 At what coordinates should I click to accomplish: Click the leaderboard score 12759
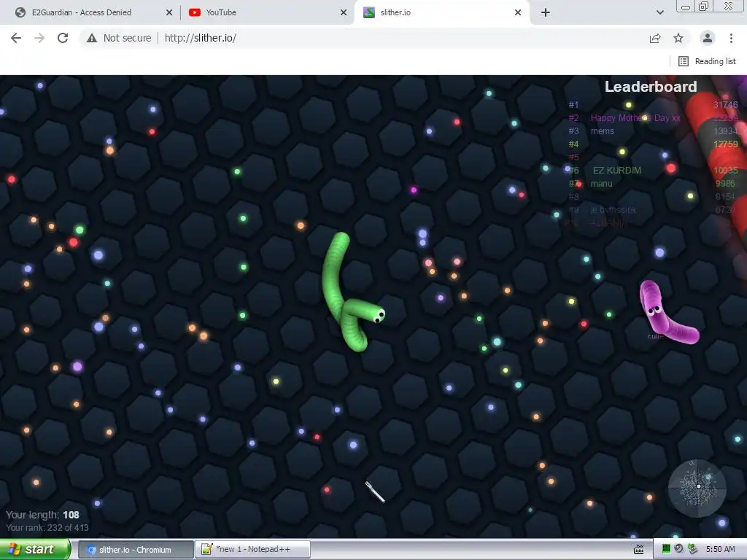click(x=726, y=144)
